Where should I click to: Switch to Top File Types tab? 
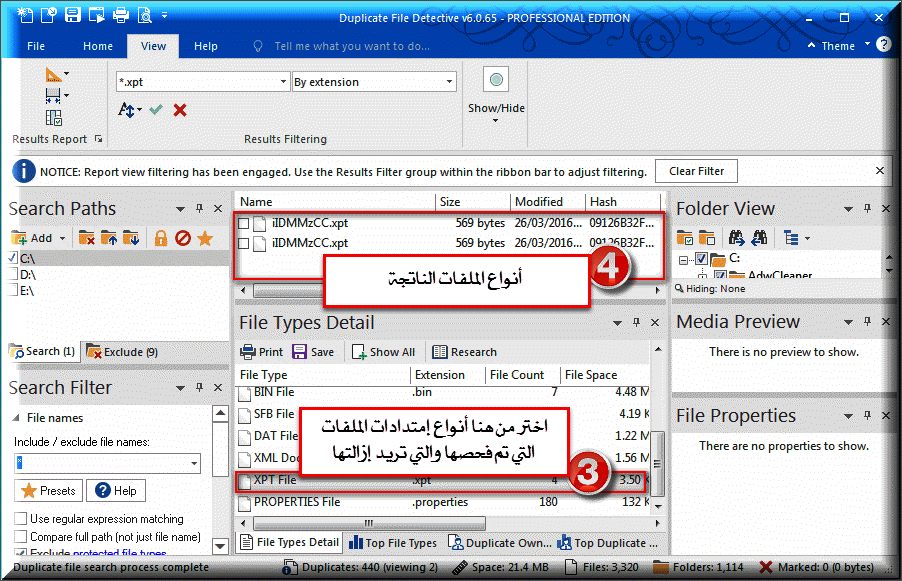click(393, 542)
